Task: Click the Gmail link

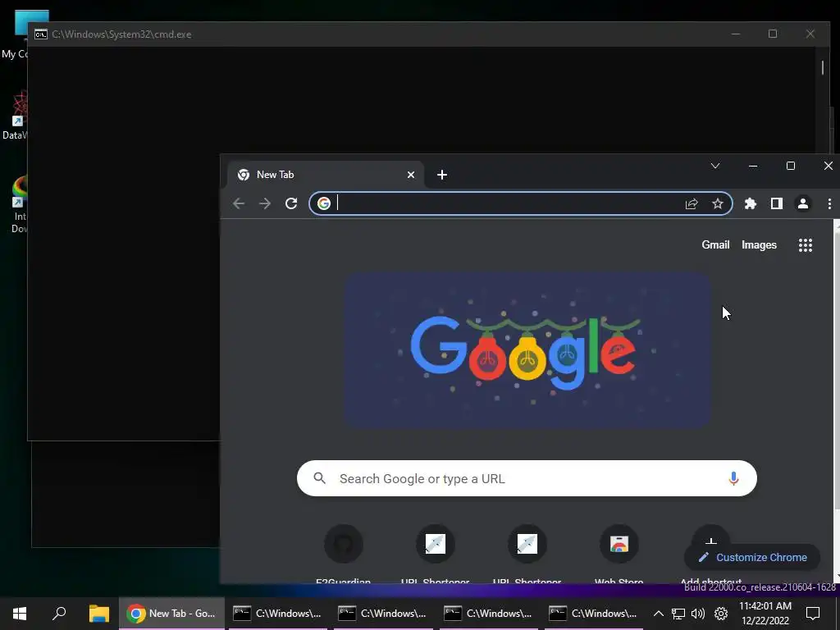Action: click(x=715, y=244)
